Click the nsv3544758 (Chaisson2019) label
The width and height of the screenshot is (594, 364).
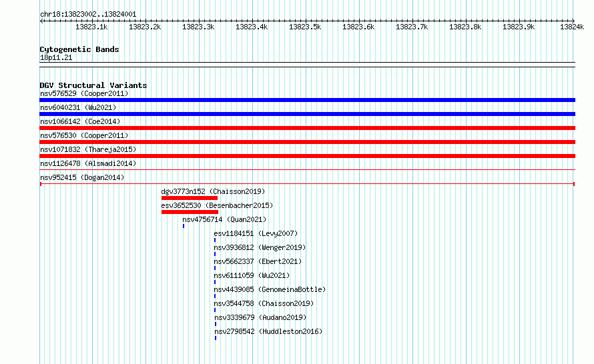[x=264, y=303]
